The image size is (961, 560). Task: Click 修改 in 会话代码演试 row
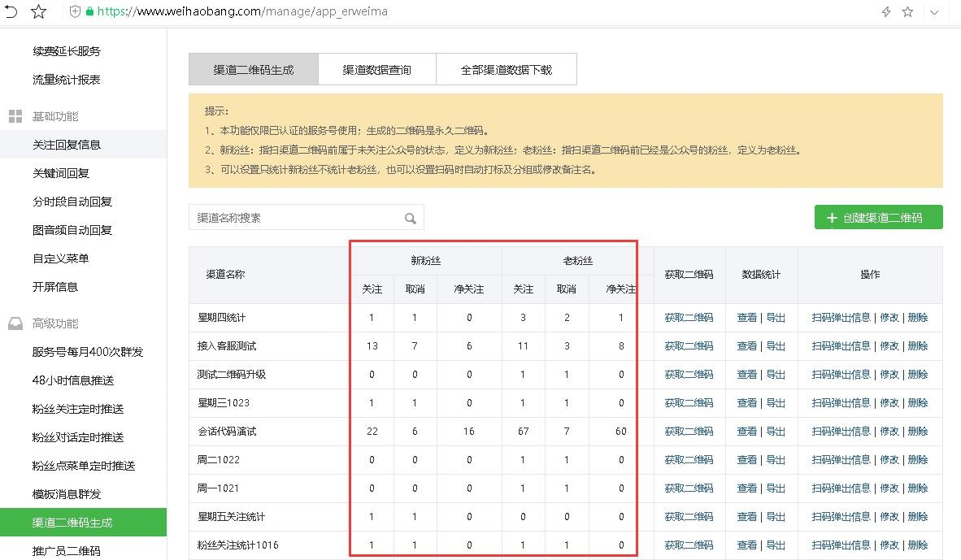pos(889,432)
